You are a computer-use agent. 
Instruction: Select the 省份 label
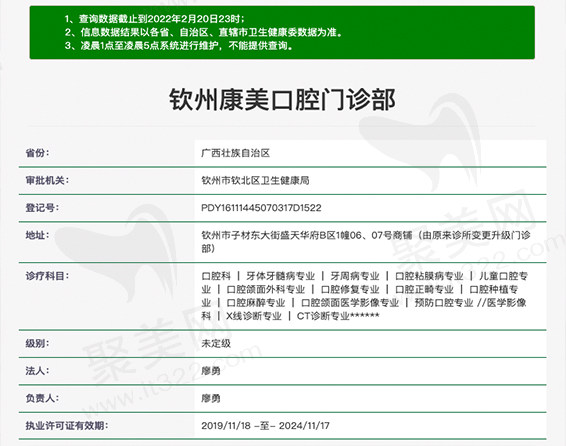click(x=37, y=153)
